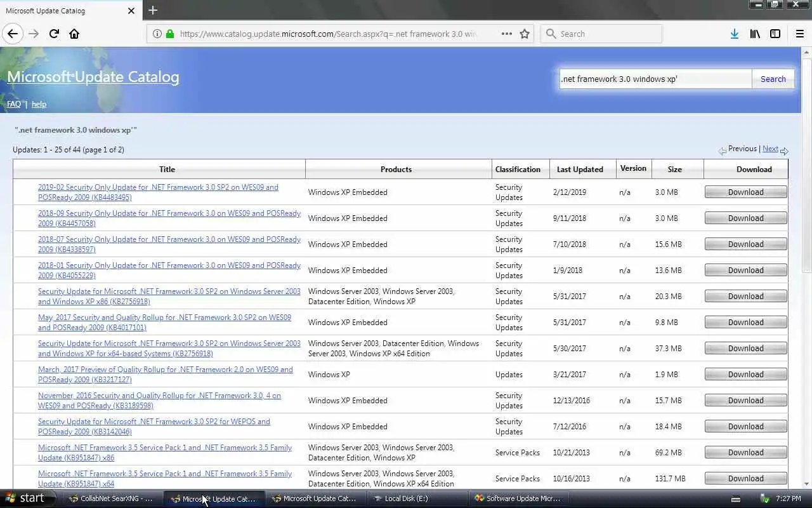Switch to CollabNet SearXNG taskbar window
The image size is (812, 508).
point(111,498)
